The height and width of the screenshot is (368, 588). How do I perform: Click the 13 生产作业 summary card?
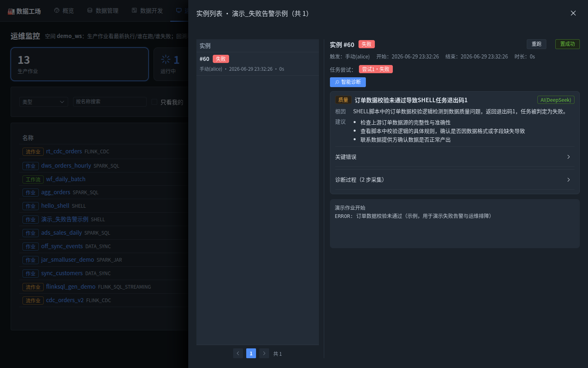click(80, 64)
